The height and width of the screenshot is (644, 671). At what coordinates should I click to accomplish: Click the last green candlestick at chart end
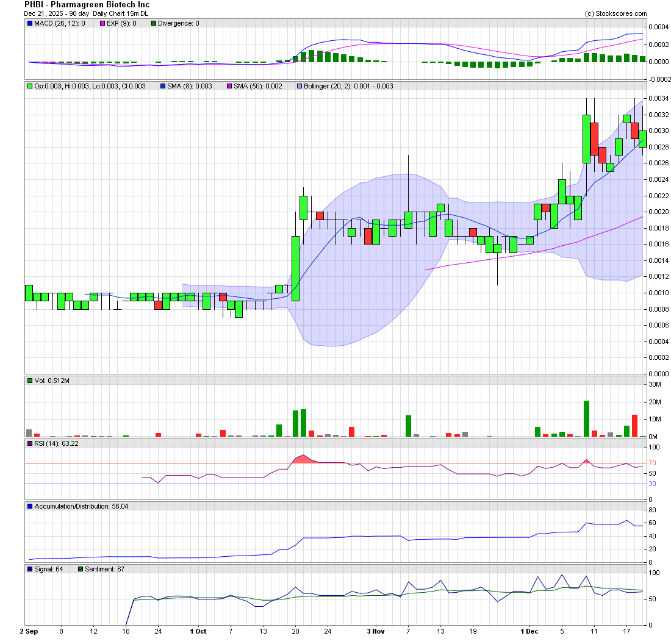tap(643, 139)
